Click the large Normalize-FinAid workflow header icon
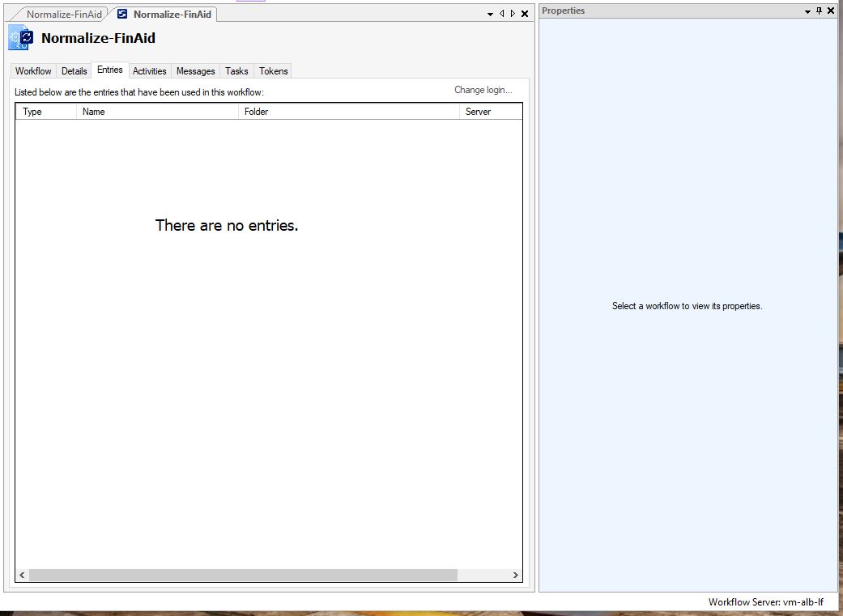The image size is (843, 616). click(21, 37)
